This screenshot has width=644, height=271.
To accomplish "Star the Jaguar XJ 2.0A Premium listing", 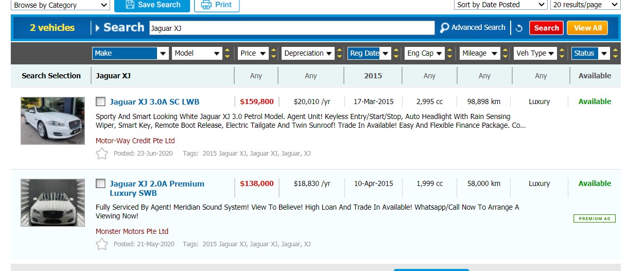I will coord(102,244).
